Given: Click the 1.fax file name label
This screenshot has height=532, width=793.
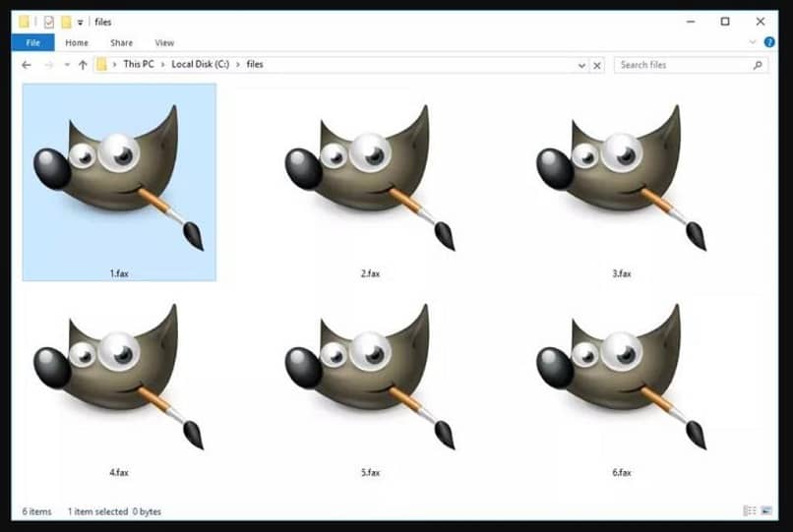Looking at the screenshot, I should point(119,273).
